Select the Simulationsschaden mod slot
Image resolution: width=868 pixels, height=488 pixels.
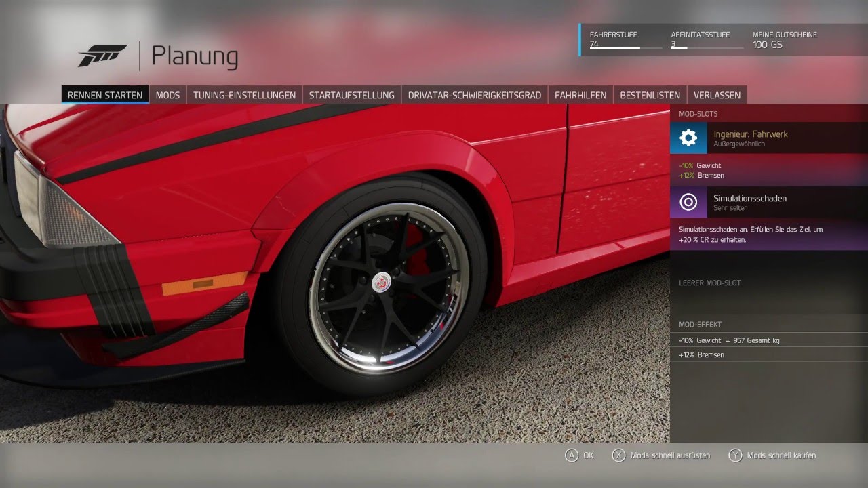click(x=769, y=202)
